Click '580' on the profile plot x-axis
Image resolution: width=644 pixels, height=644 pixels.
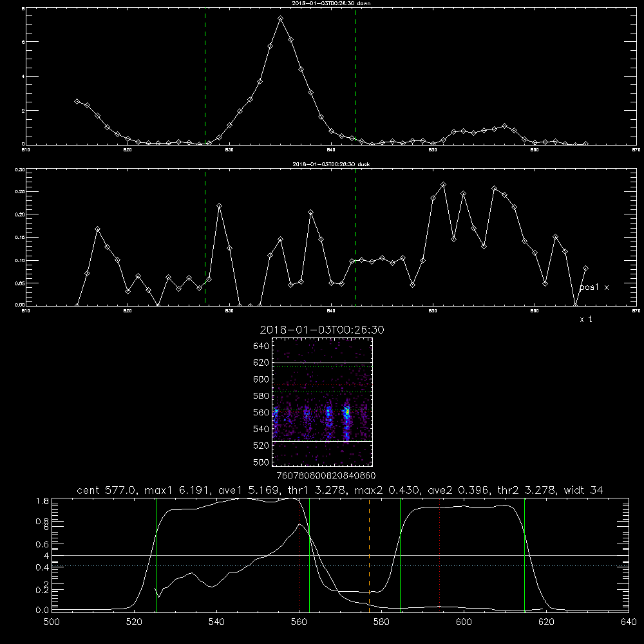(381, 622)
